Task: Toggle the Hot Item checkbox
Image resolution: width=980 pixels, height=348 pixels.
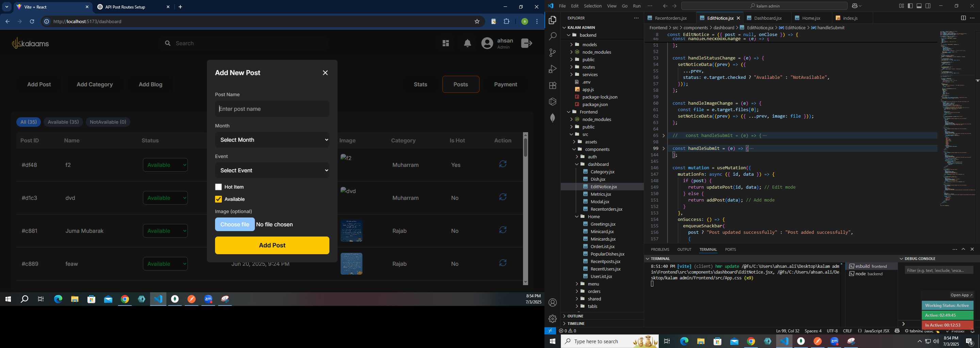Action: click(218, 187)
